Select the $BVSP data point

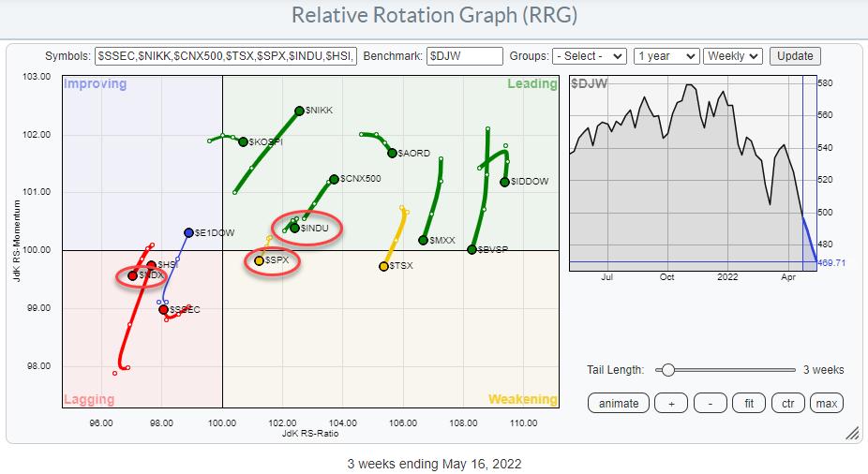(x=471, y=250)
